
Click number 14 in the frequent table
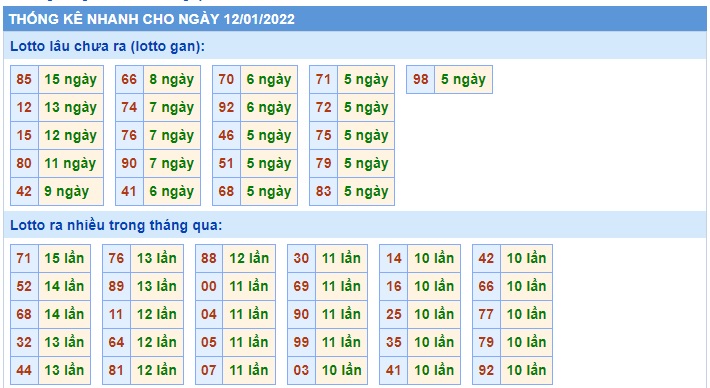(x=394, y=259)
